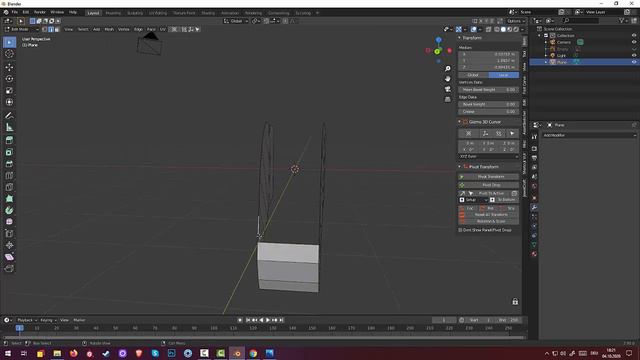Toggle visibility eye for Collection in outliner
640x360 pixels.
pyautogui.click(x=634, y=36)
